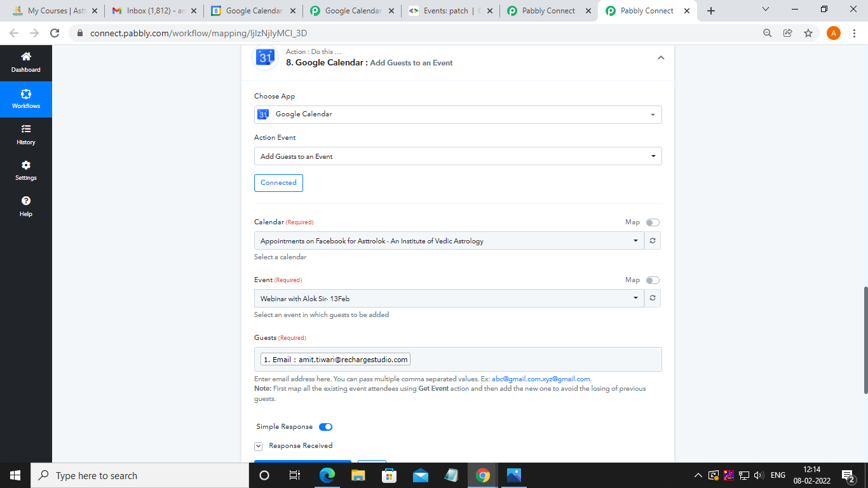This screenshot has width=868, height=488.
Task: Open the Choose App dropdown
Action: [x=458, y=114]
